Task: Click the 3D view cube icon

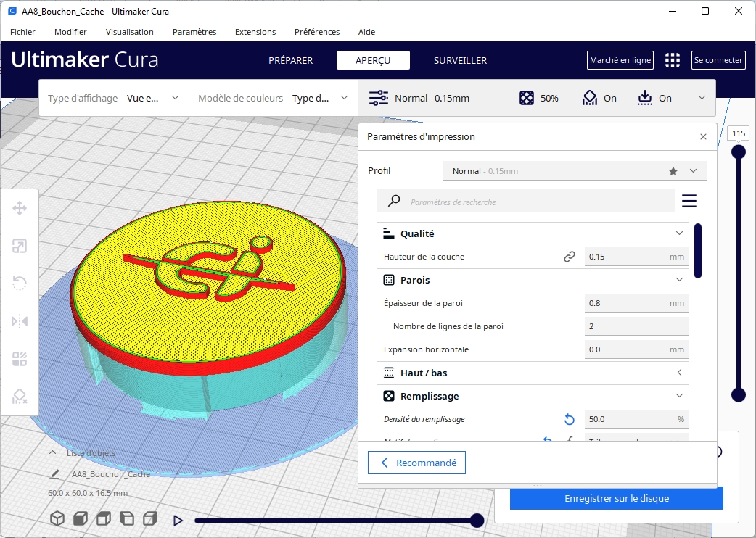Action: tap(57, 519)
